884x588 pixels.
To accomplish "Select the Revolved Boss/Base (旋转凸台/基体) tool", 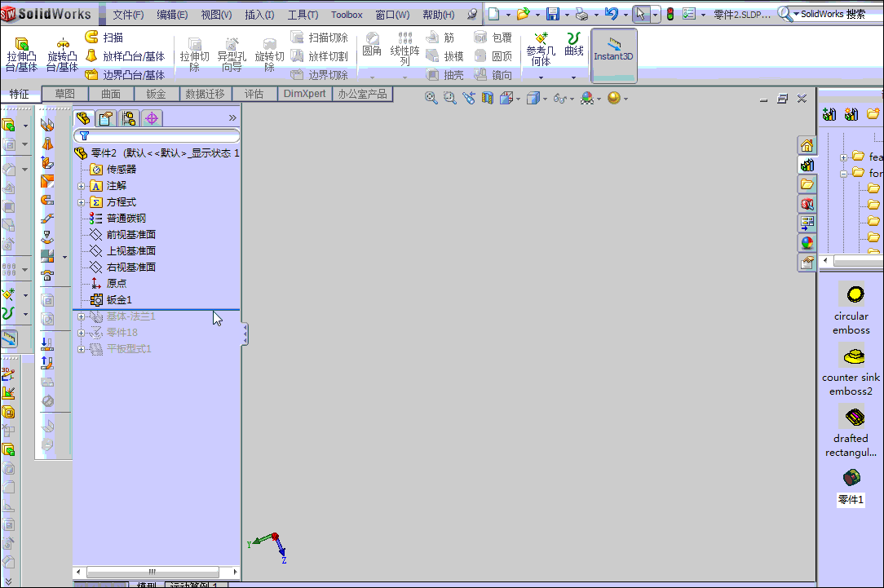I will pos(62,54).
